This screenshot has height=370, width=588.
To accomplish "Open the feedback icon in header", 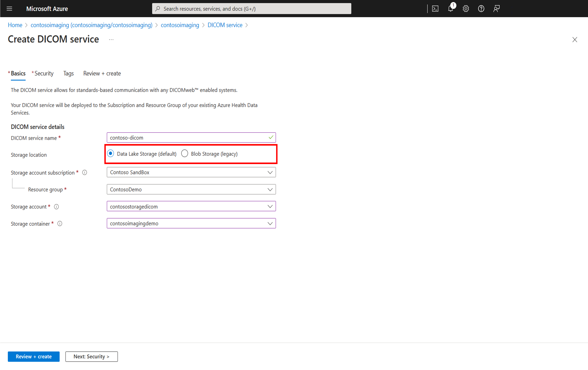I will (496, 9).
